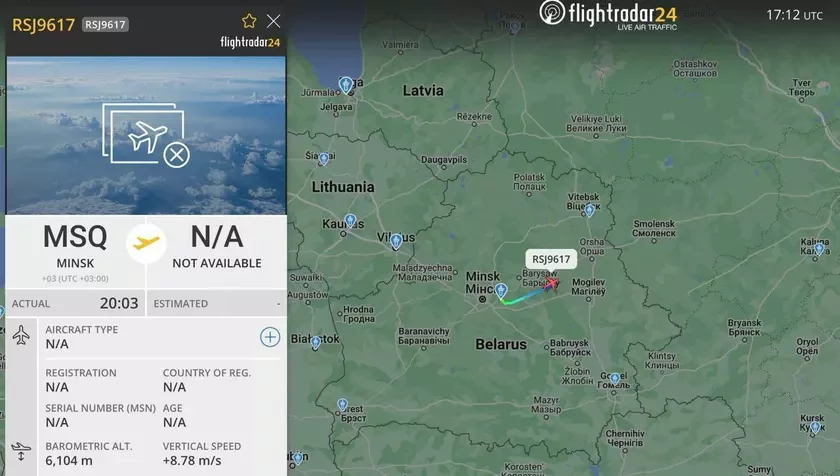The width and height of the screenshot is (840, 476).
Task: Expand aircraft type details with the plus icon
Action: click(270, 337)
